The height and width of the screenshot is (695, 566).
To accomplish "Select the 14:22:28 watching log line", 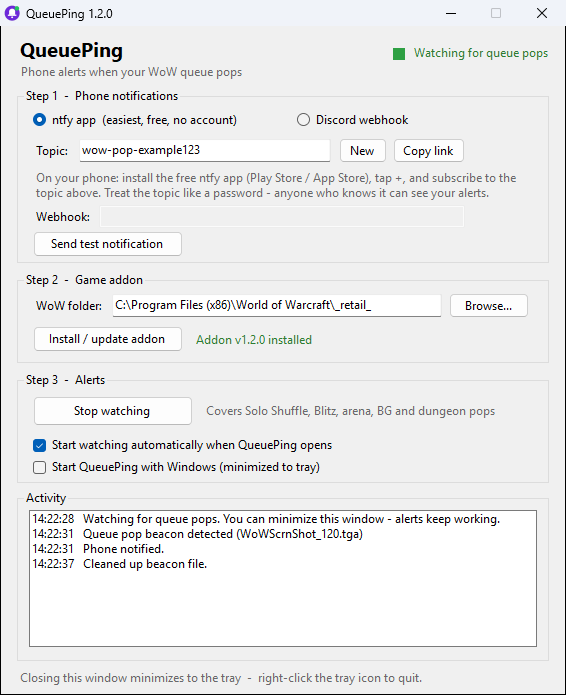I will [266, 519].
